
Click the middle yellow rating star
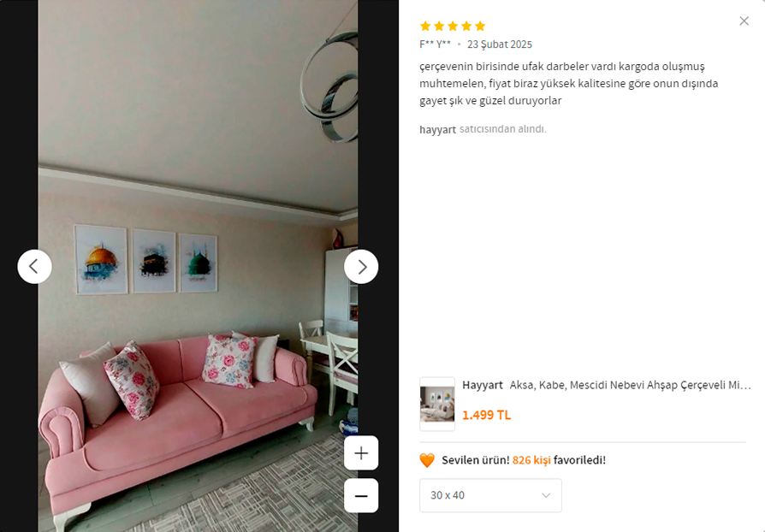[453, 26]
